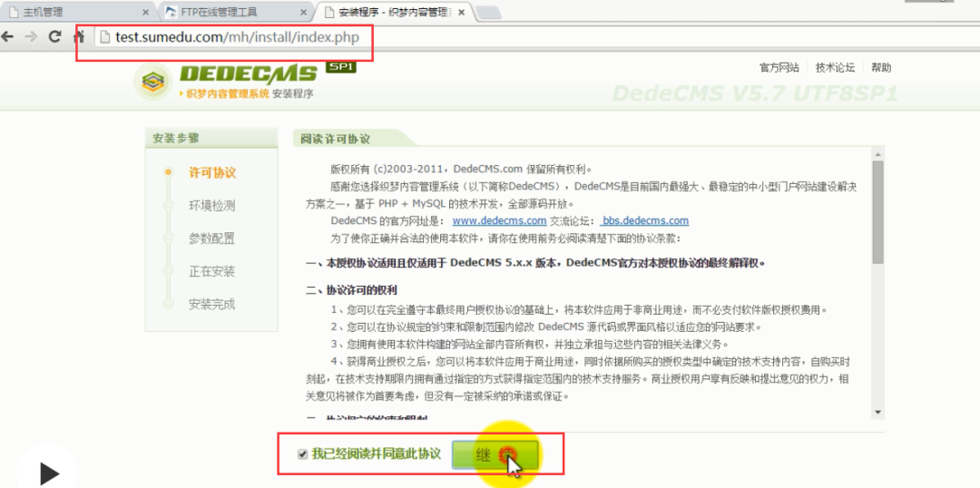This screenshot has height=488, width=980.
Task: Select the 安装完成 install step
Action: 211,304
